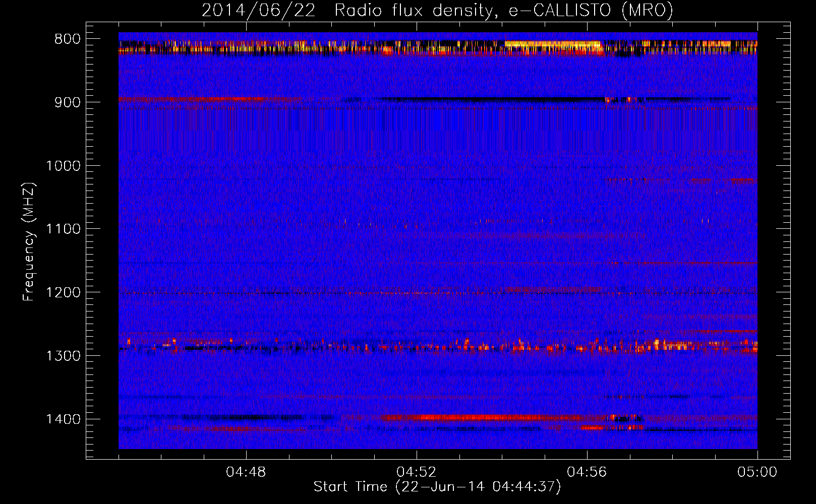Click the '1200' frequency axis label
The image size is (816, 504).
click(63, 292)
